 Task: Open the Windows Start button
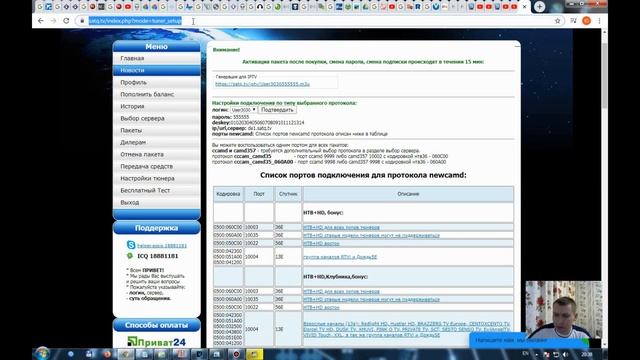tap(42, 353)
